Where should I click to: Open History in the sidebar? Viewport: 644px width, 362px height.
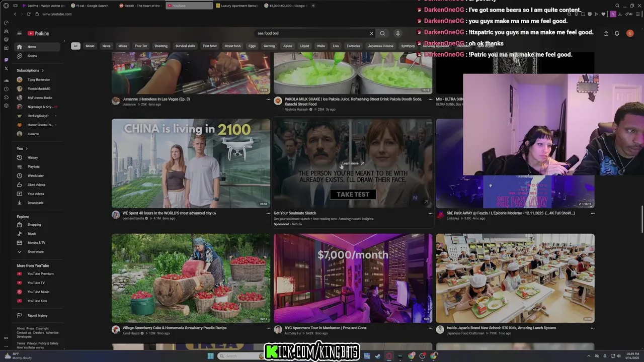tap(38, 157)
